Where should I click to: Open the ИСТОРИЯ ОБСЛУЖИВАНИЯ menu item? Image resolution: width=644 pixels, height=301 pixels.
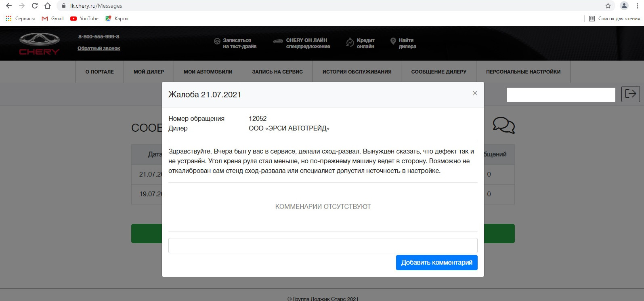tap(357, 72)
